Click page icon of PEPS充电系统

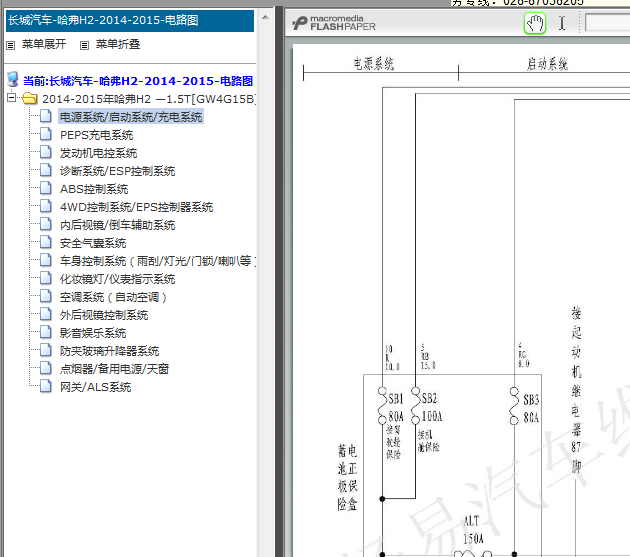pos(46,134)
